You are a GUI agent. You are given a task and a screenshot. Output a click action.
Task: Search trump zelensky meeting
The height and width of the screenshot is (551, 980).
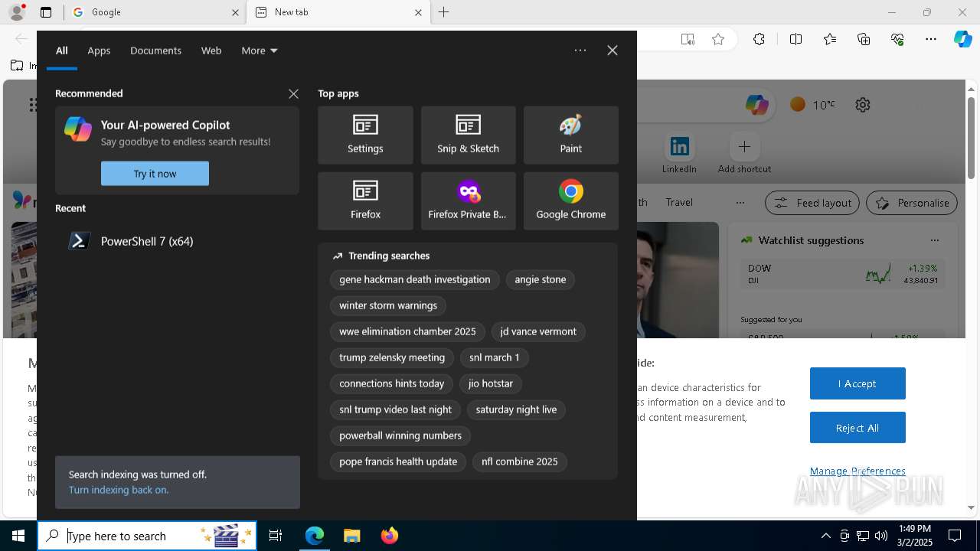(x=392, y=357)
